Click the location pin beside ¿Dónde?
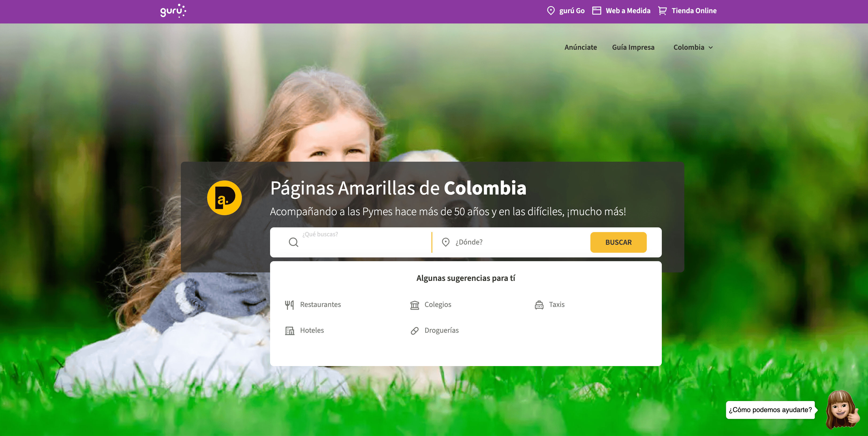 pos(446,242)
